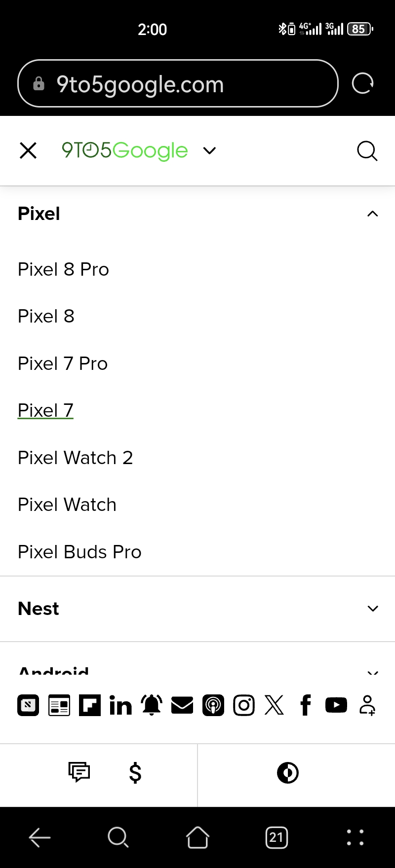This screenshot has width=395, height=868.
Task: Open the X (Twitter) icon
Action: click(x=275, y=705)
